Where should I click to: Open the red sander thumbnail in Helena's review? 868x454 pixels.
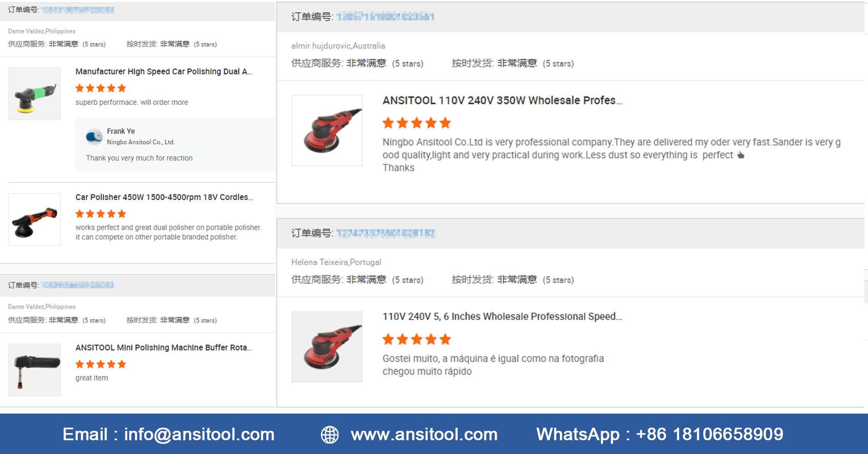point(327,347)
